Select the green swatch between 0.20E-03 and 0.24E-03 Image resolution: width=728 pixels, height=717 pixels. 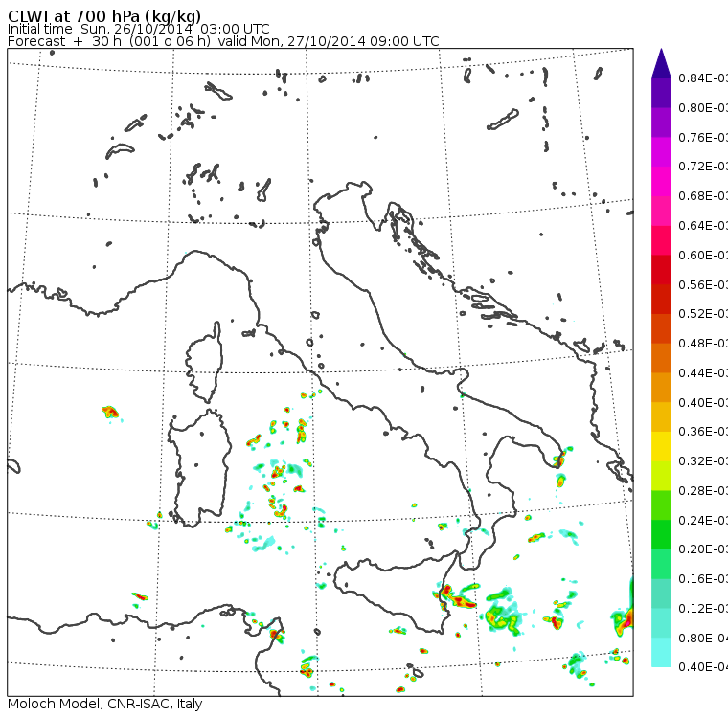661,534
